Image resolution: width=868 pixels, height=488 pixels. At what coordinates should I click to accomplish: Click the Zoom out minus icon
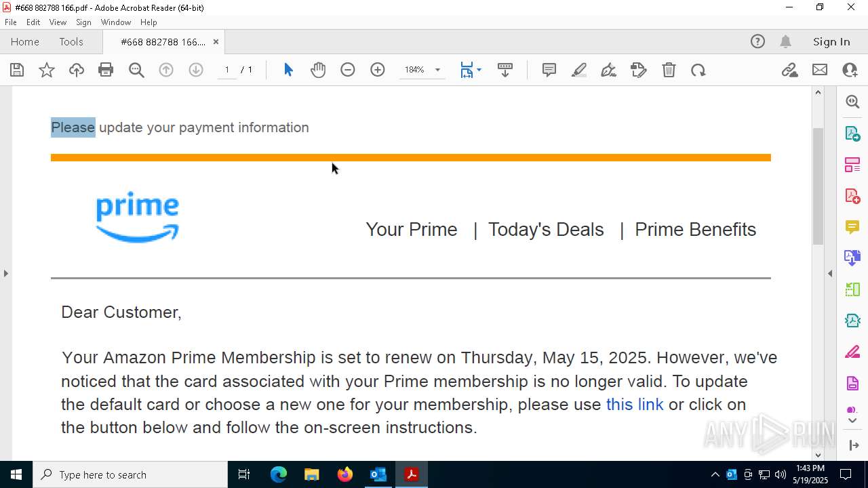pyautogui.click(x=348, y=70)
